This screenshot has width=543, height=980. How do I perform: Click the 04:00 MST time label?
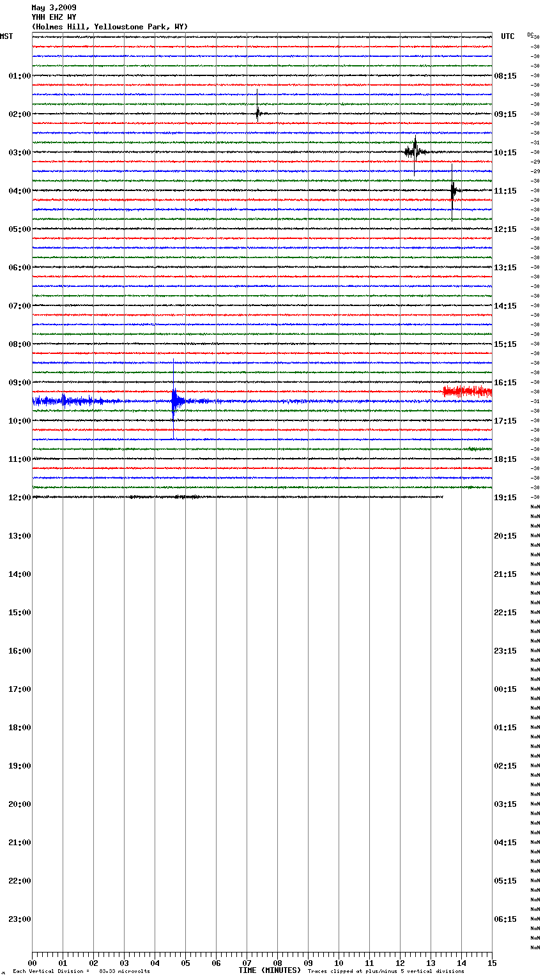click(x=19, y=191)
